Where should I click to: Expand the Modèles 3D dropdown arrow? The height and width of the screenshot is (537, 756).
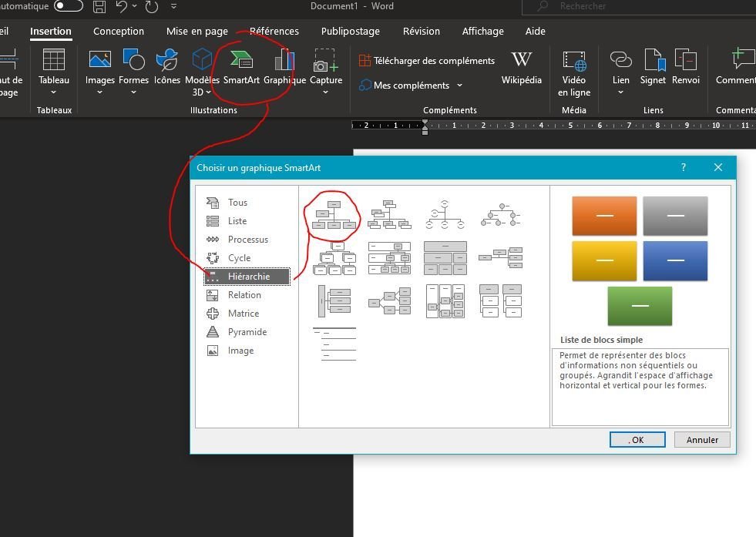tap(208, 92)
